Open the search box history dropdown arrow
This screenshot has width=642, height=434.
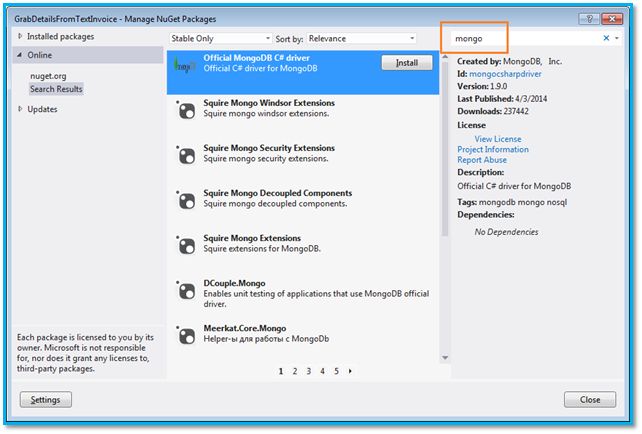(617, 38)
